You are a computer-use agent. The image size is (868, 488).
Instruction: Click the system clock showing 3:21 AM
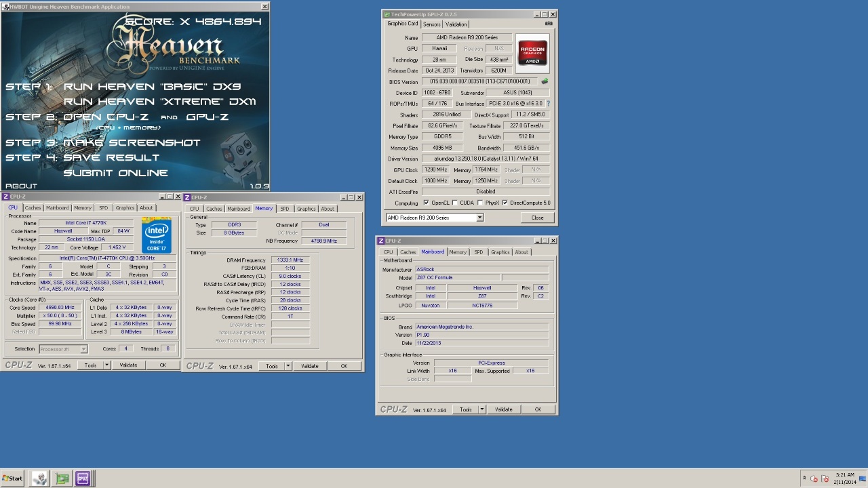[x=845, y=475]
